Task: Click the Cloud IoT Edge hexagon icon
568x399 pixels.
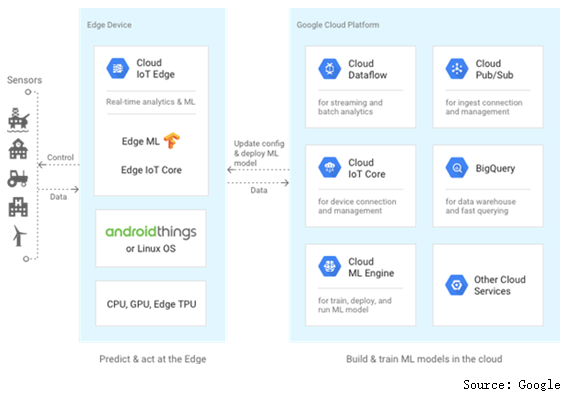Action: 117,68
